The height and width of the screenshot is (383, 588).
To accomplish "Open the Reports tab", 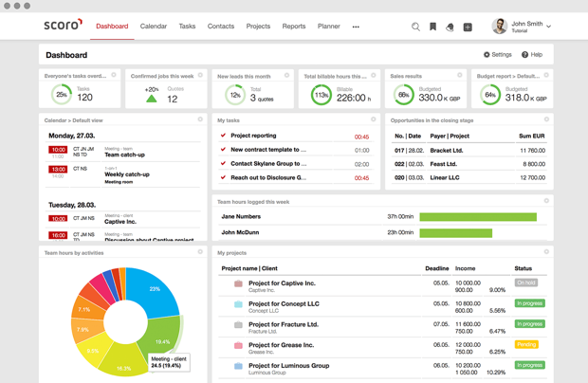I will pyautogui.click(x=294, y=27).
